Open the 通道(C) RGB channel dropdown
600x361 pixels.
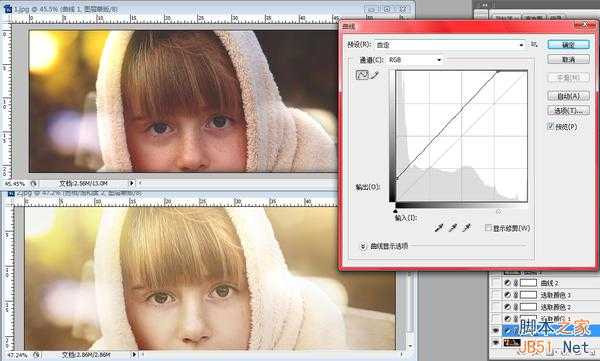coord(415,60)
